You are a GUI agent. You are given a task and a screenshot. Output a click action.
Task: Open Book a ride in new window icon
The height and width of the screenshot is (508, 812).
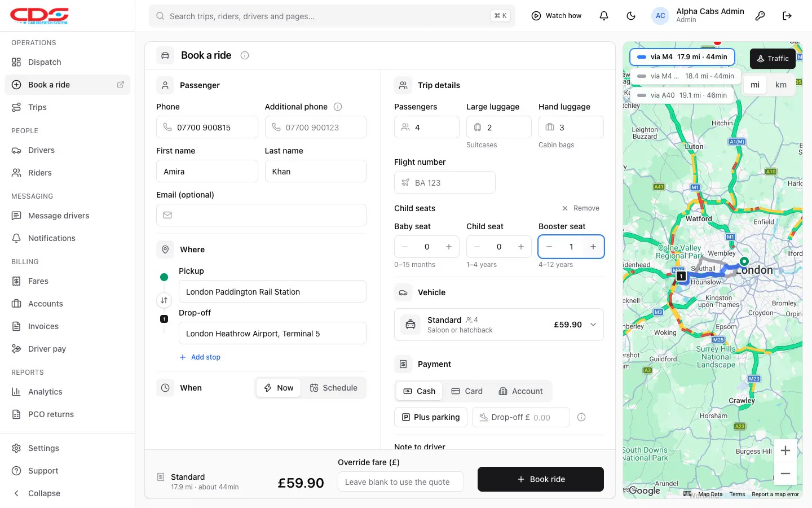[121, 85]
